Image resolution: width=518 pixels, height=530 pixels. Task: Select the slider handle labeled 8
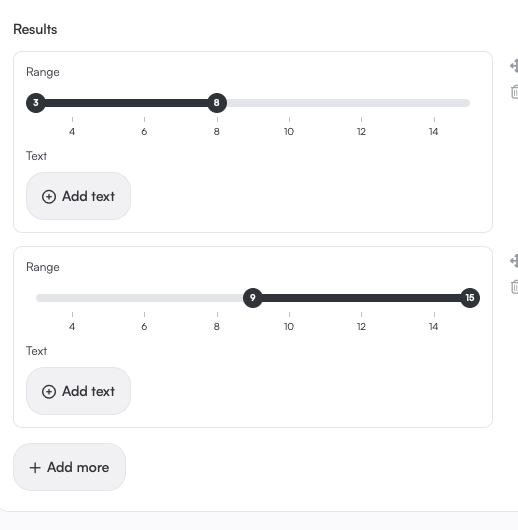pos(217,103)
